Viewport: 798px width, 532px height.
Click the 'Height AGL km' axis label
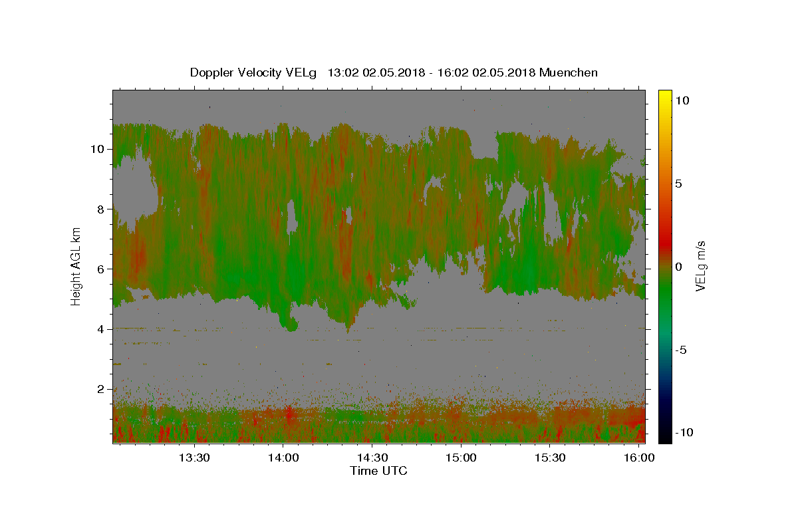click(x=76, y=266)
